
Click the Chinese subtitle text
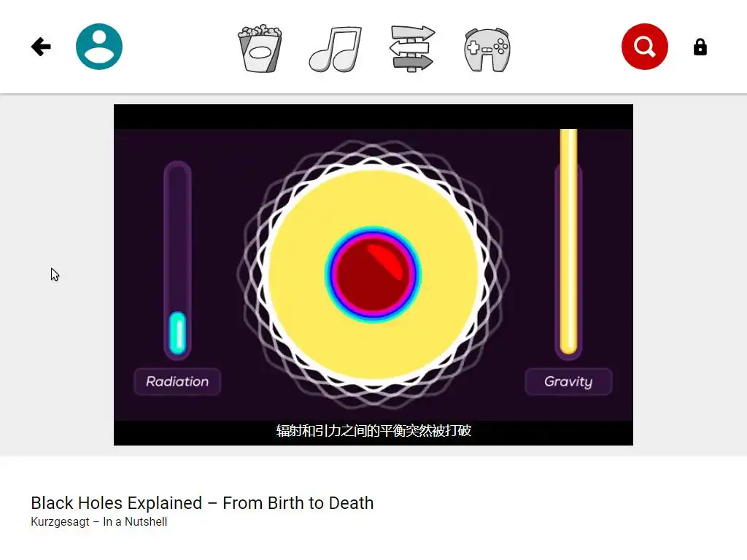coord(373,430)
